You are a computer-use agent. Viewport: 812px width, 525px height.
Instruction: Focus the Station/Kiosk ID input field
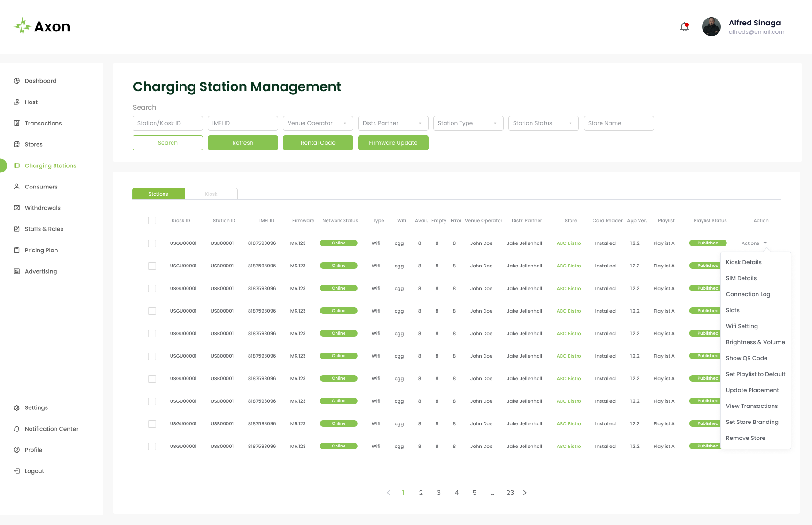168,123
